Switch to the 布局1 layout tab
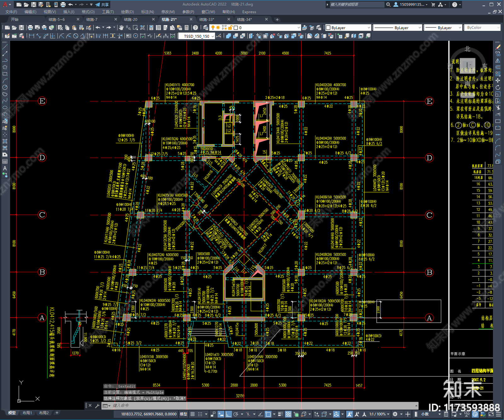 pos(27,413)
